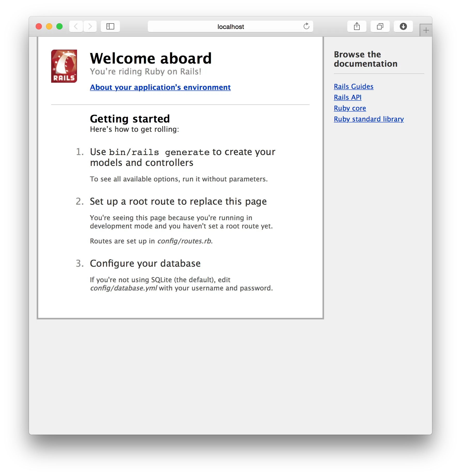Viewport: 461px width, 476px height.
Task: Zoom the window with the green button
Action: [x=59, y=26]
